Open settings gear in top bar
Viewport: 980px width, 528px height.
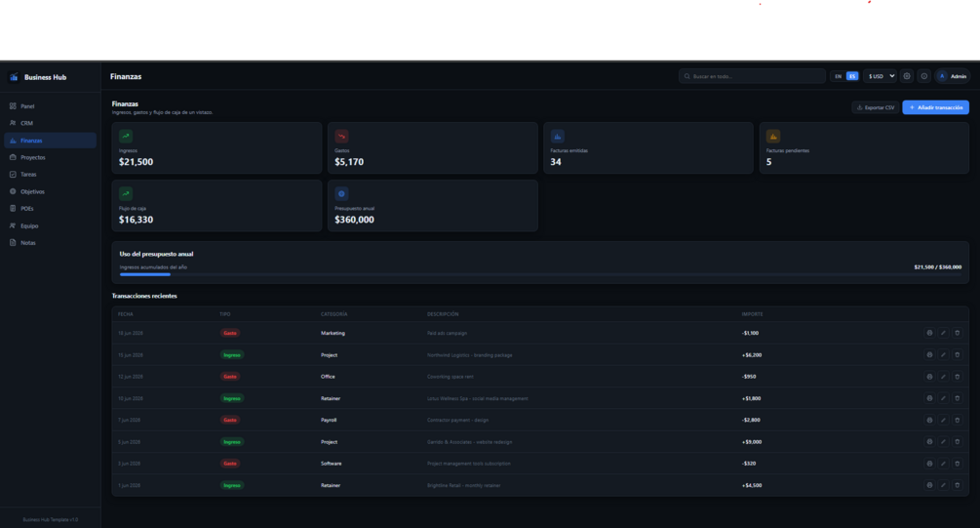pyautogui.click(x=907, y=76)
